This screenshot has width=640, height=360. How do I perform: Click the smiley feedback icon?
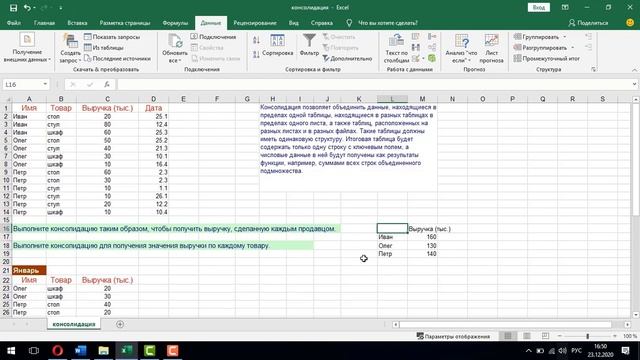630,23
